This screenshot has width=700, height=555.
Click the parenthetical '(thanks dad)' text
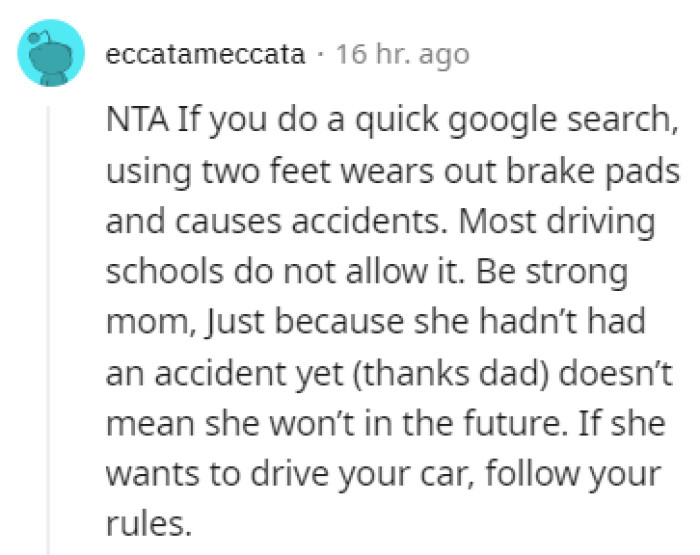[450, 373]
